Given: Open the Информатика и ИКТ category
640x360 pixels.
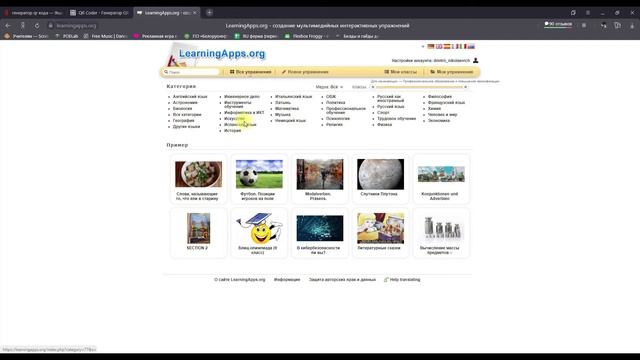Looking at the screenshot, I should tap(244, 113).
